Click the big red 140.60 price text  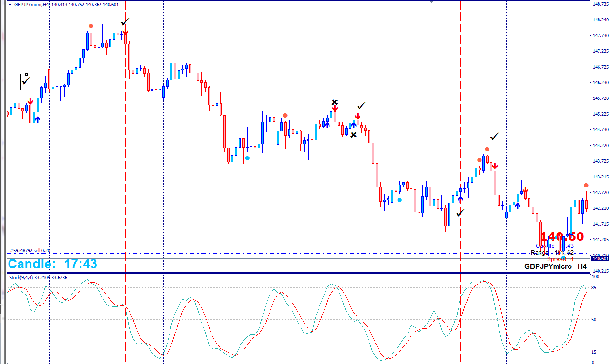point(562,237)
